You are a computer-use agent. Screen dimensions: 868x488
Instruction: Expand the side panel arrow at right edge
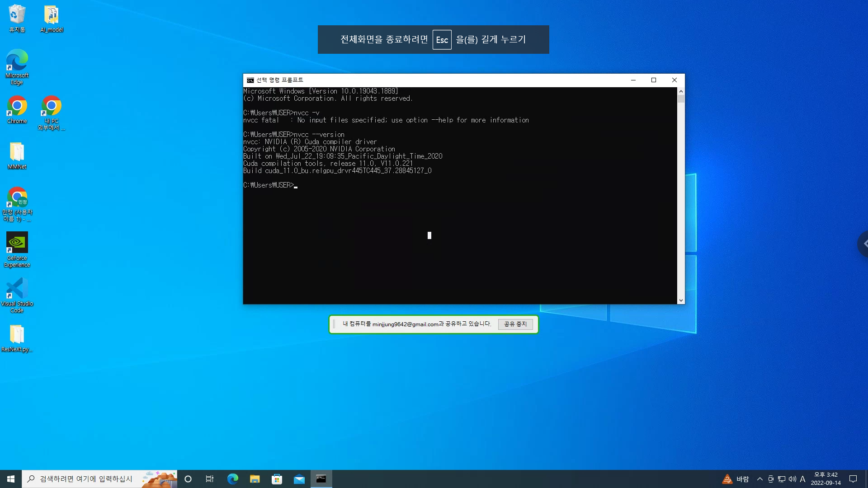tap(863, 244)
